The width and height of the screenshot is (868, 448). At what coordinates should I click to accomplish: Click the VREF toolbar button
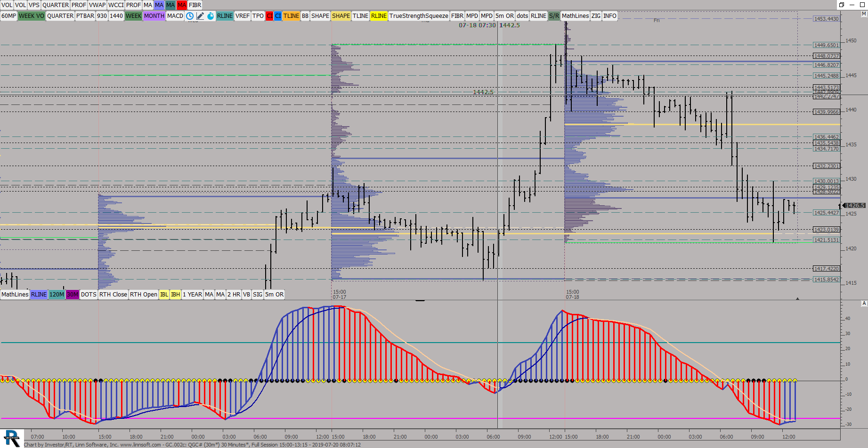pyautogui.click(x=243, y=16)
